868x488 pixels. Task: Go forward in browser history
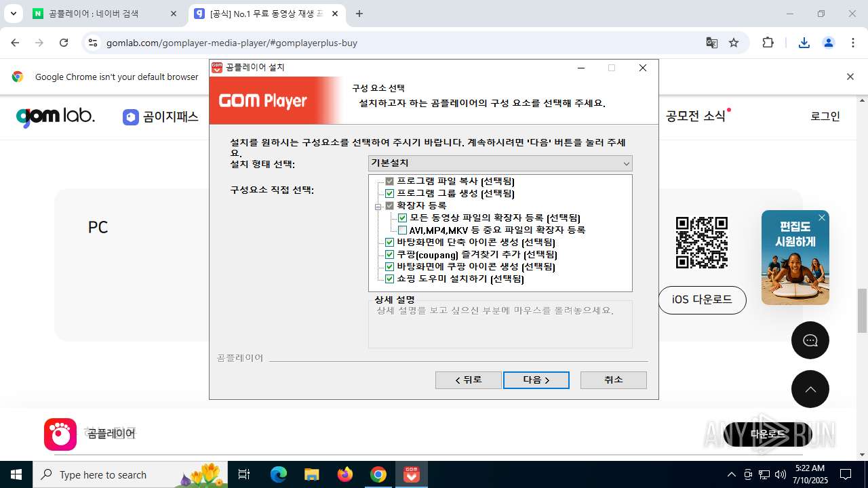(39, 43)
